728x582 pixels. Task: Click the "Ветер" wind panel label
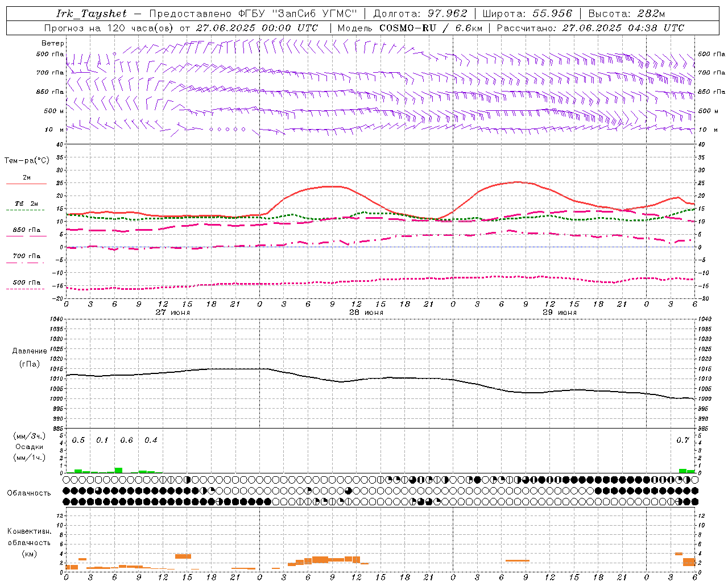[x=53, y=43]
